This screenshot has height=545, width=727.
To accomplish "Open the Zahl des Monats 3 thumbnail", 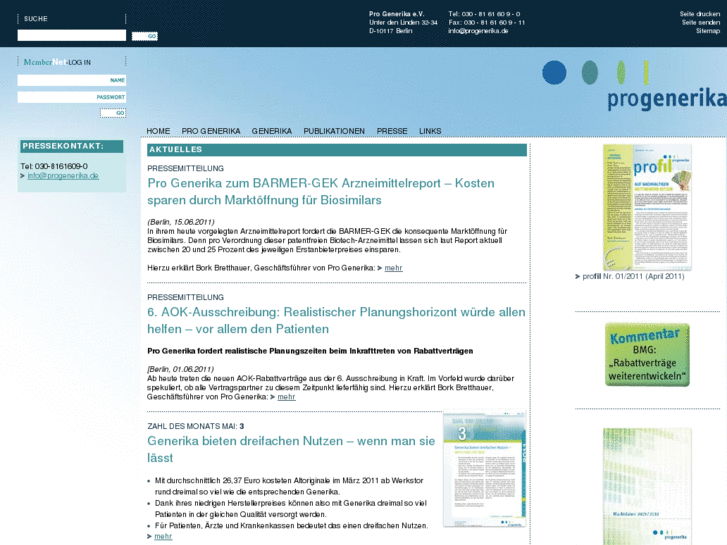I will (x=485, y=468).
